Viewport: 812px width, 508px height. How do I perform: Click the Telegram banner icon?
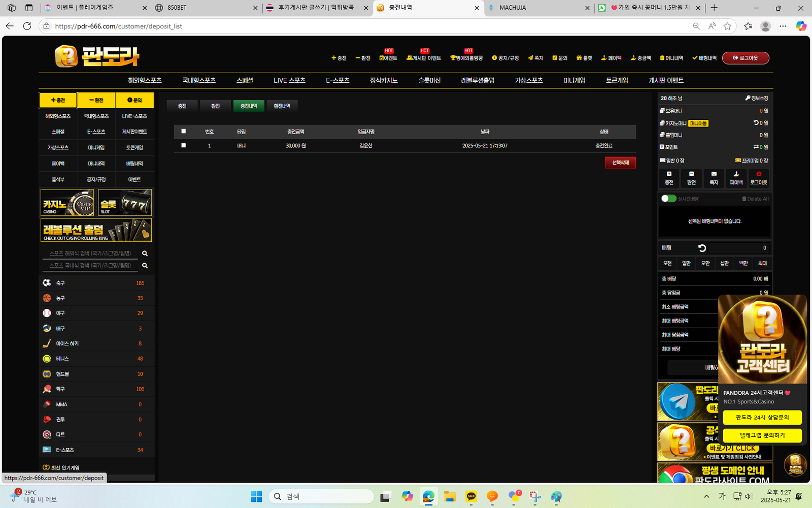click(x=677, y=401)
